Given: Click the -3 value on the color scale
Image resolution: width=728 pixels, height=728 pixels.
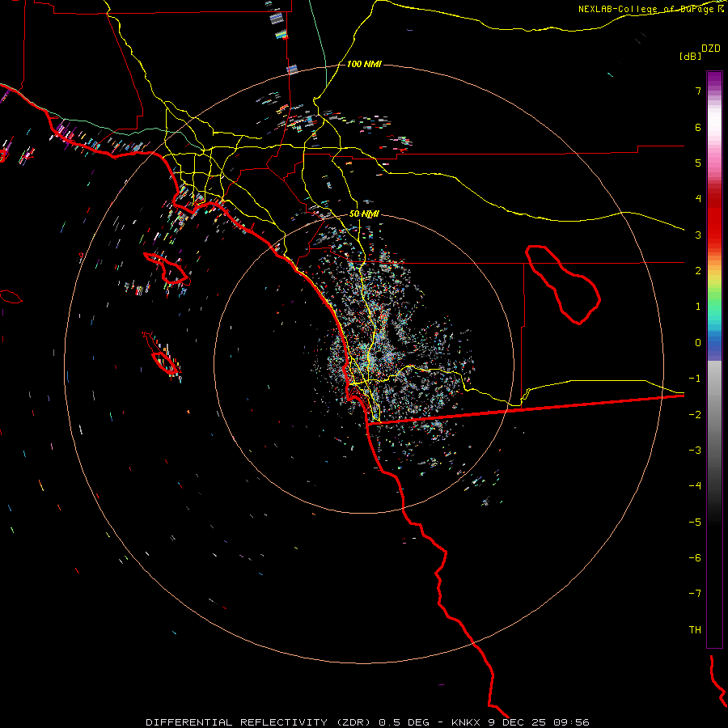Looking at the screenshot, I should point(695,451).
